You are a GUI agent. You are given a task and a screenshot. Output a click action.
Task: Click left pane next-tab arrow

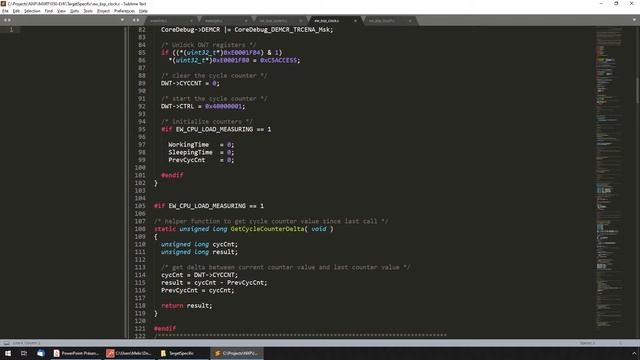(9, 20)
